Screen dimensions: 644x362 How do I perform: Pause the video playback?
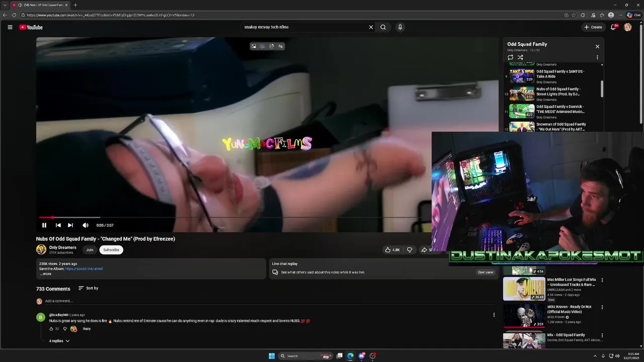pos(44,225)
